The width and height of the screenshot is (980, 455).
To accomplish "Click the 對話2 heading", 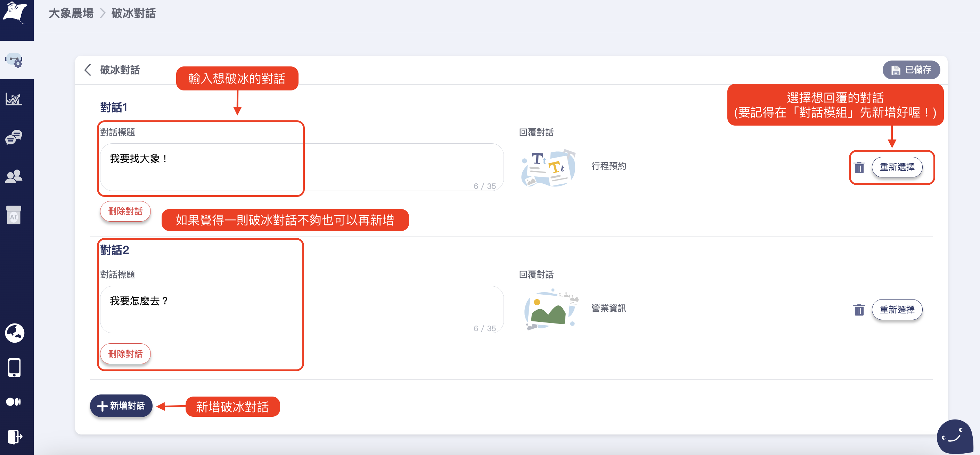I will (115, 250).
